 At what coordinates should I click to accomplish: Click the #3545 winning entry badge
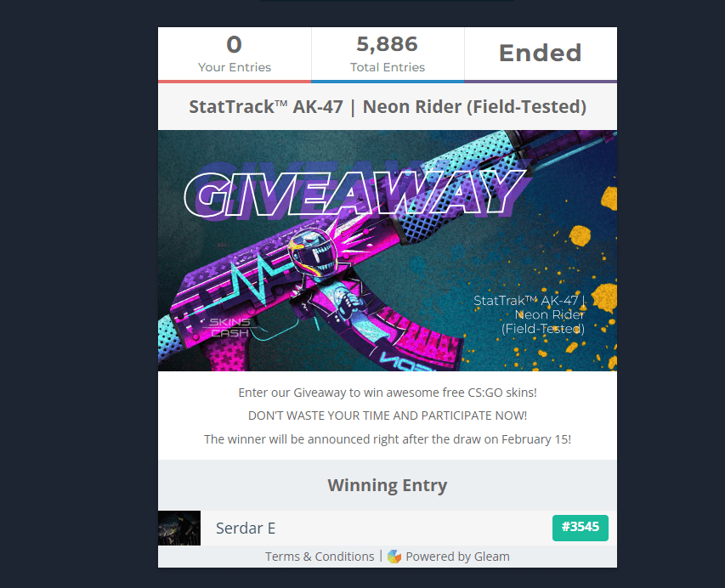pos(581,528)
